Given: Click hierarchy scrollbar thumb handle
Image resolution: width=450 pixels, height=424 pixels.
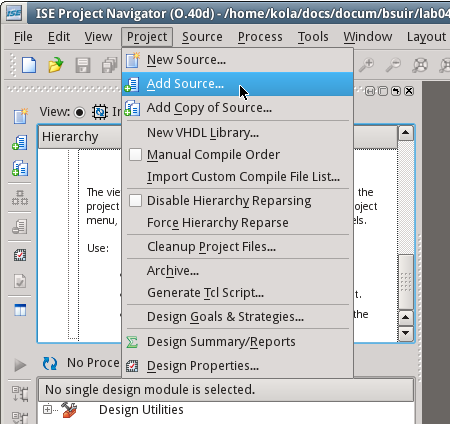Looking at the screenshot, I should click(x=406, y=282).
